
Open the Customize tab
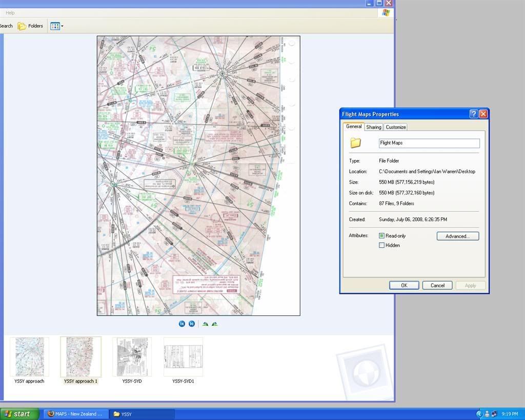(x=395, y=127)
